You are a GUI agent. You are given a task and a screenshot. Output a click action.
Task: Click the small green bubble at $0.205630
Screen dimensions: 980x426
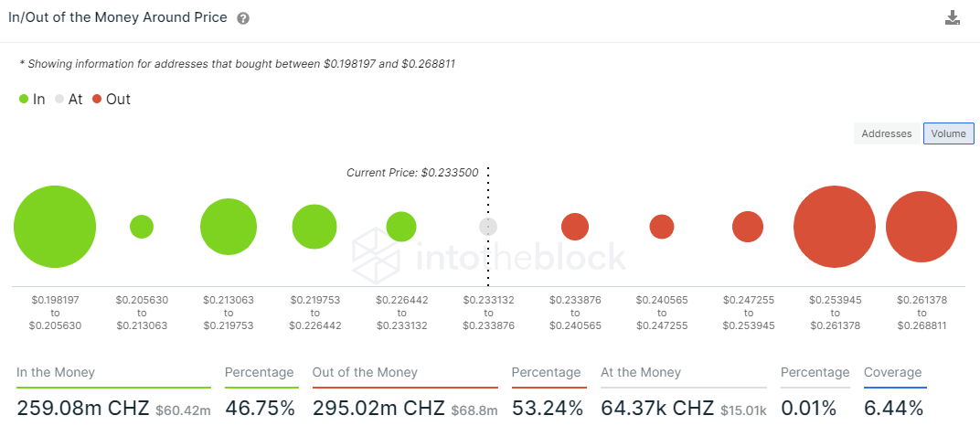[142, 227]
